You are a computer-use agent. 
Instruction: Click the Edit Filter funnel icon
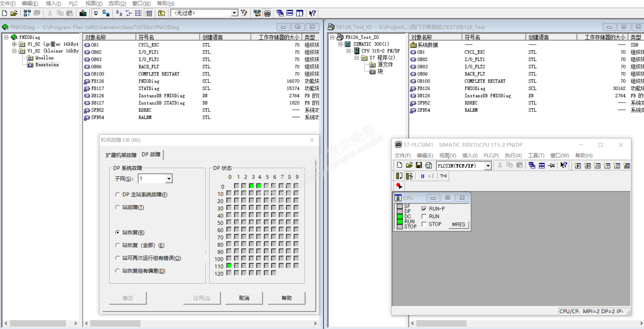click(244, 13)
